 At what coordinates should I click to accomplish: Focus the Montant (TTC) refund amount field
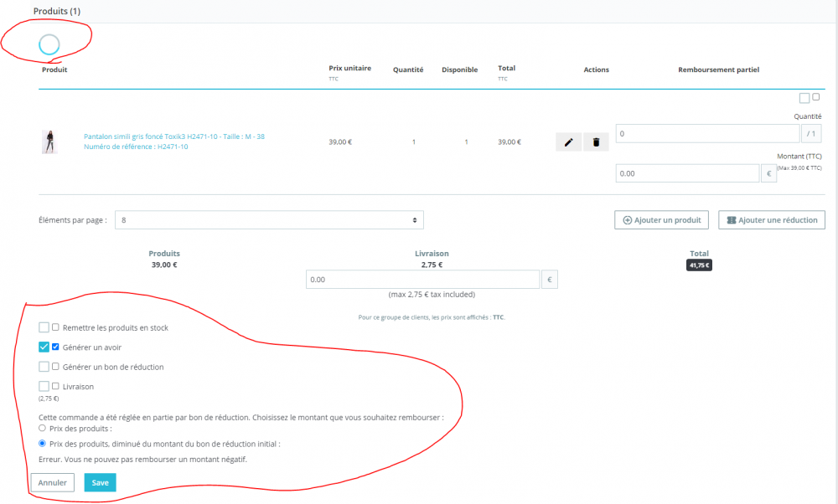coord(687,173)
